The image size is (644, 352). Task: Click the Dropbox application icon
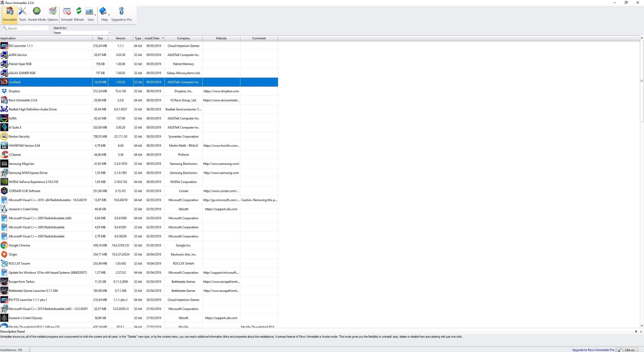[4, 91]
